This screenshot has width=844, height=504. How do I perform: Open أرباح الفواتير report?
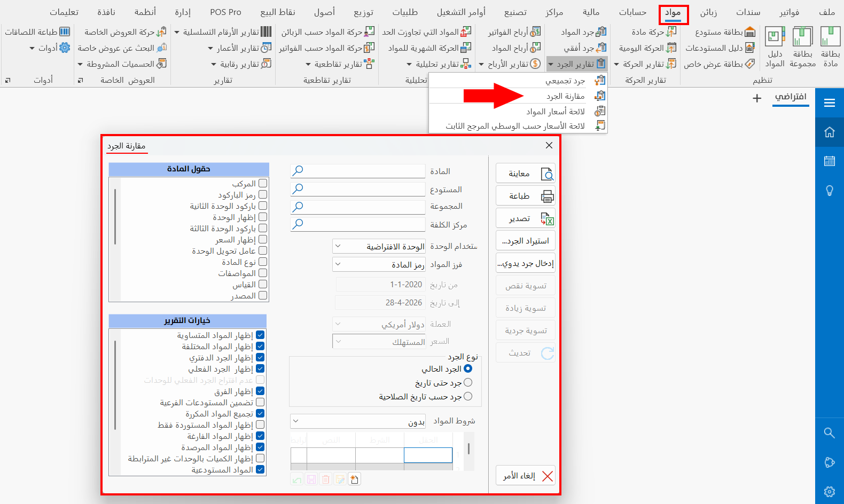click(x=514, y=32)
